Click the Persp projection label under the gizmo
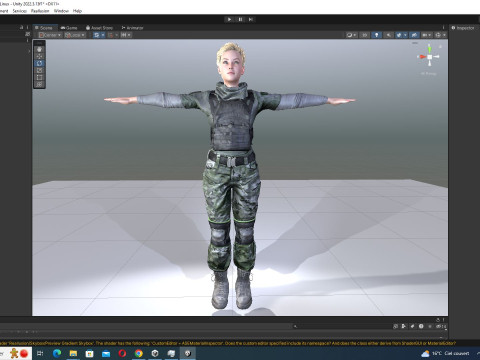Image resolution: width=480 pixels, height=360 pixels. coord(429,73)
